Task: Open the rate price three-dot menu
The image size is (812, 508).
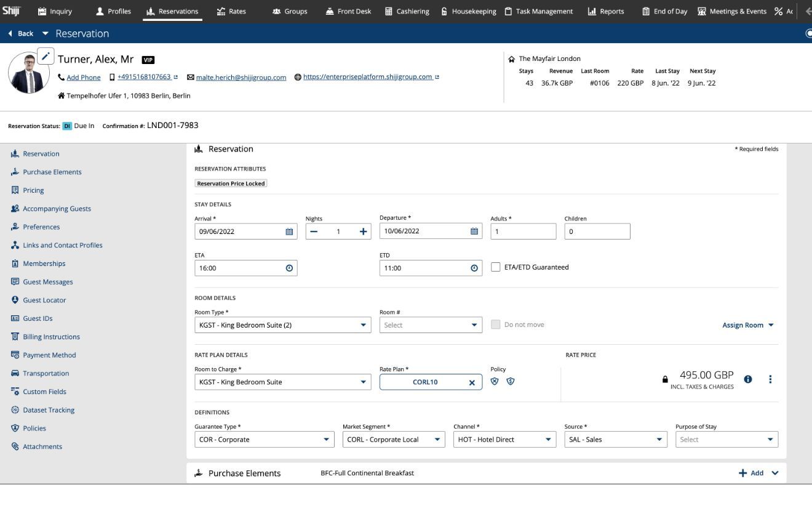Action: tap(770, 379)
